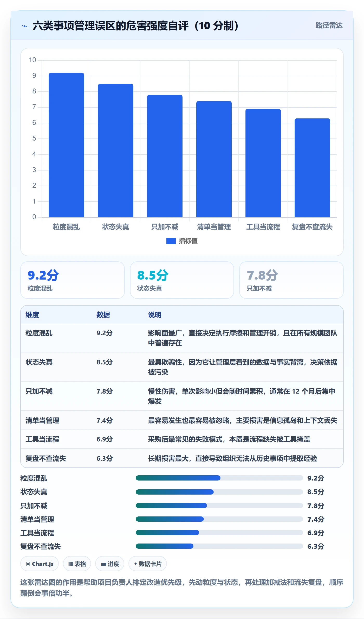Click the 7.4分 cell in table

coord(105,420)
